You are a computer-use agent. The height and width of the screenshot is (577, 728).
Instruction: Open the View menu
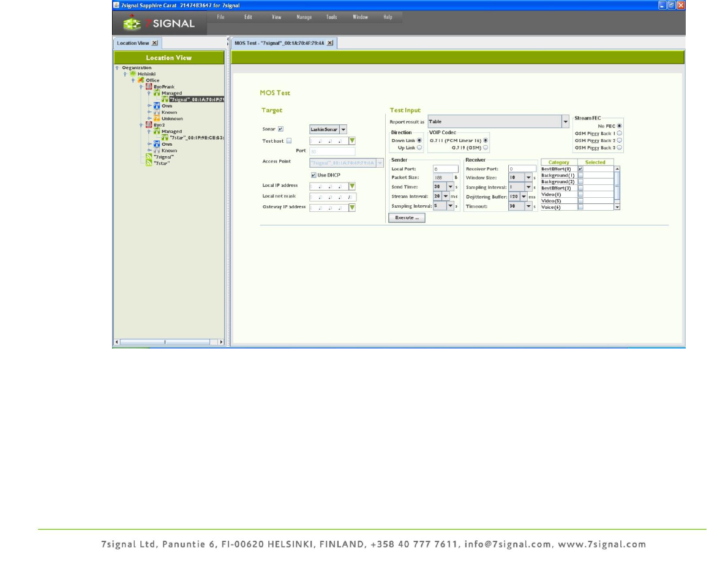click(x=276, y=17)
